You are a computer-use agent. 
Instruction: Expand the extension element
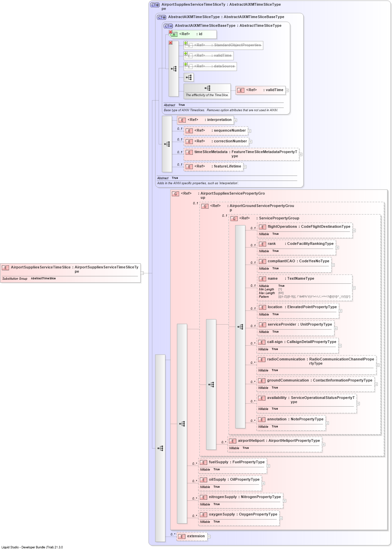coord(209,536)
